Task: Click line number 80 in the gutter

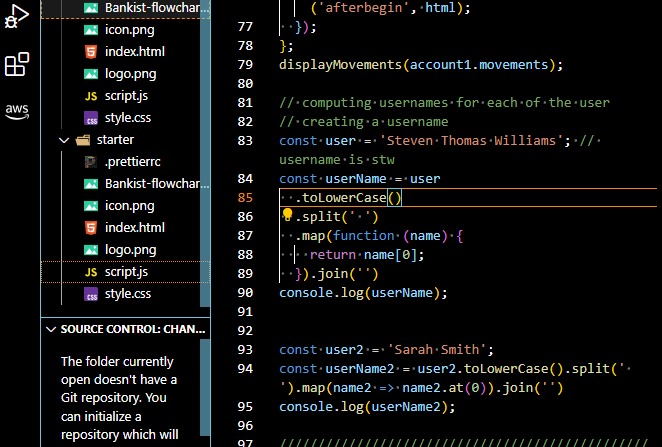Action: click(x=245, y=84)
